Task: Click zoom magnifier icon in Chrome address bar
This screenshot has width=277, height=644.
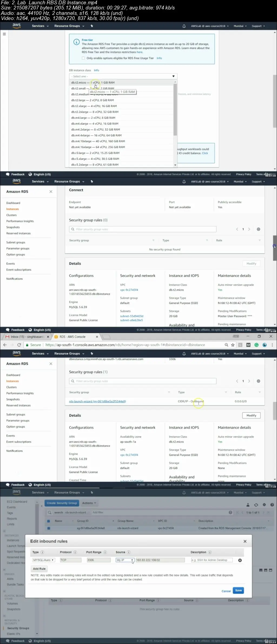Action: 226,345
